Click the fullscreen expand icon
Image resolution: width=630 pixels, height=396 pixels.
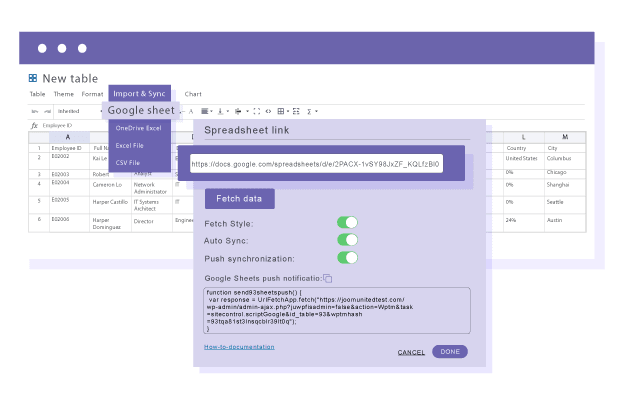point(257,111)
